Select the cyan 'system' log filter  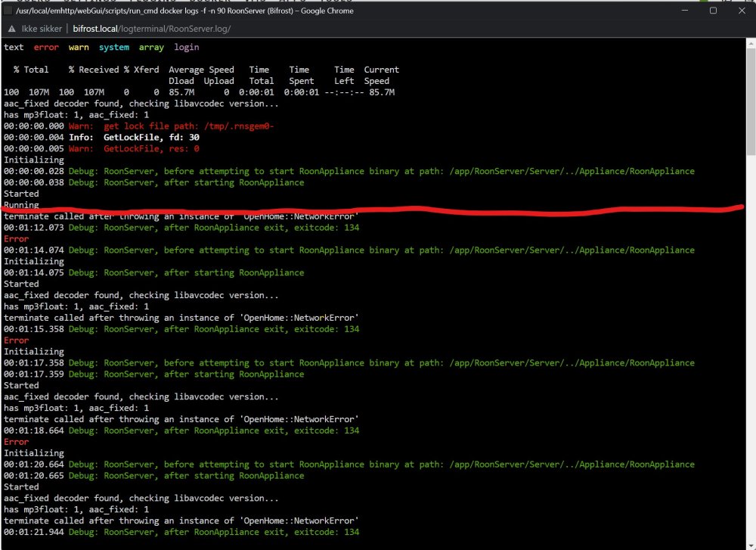[x=114, y=47]
